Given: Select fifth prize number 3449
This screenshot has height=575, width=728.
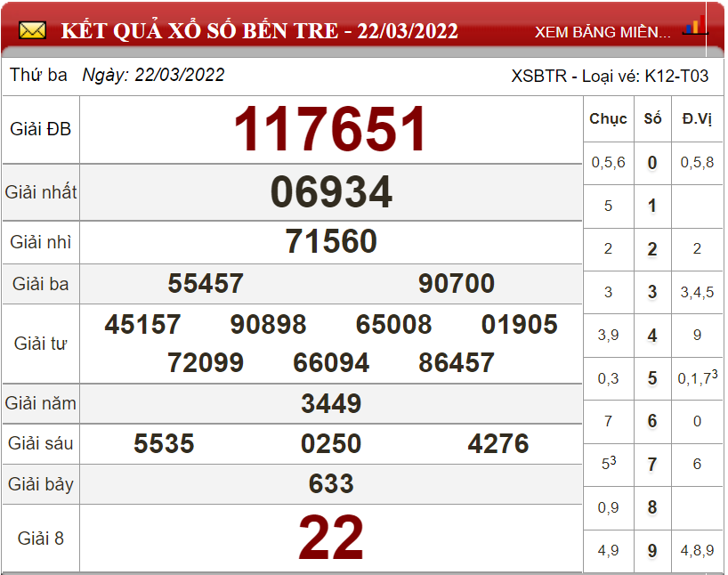Looking at the screenshot, I should click(x=331, y=403).
